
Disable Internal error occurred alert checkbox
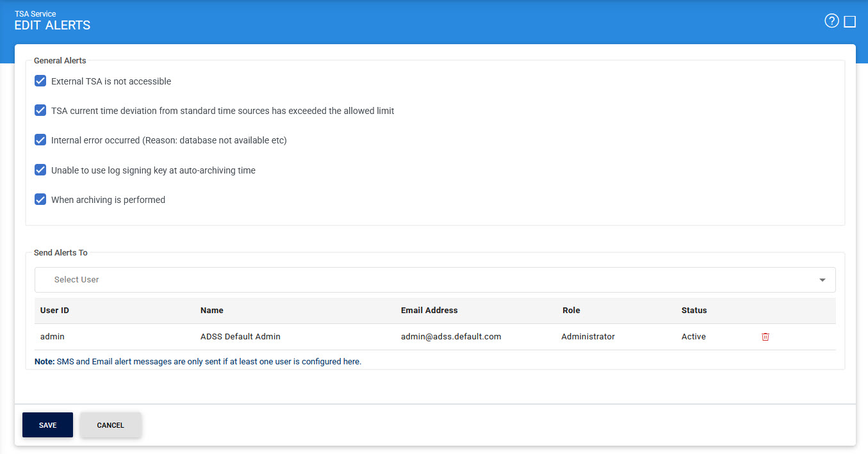pyautogui.click(x=40, y=140)
